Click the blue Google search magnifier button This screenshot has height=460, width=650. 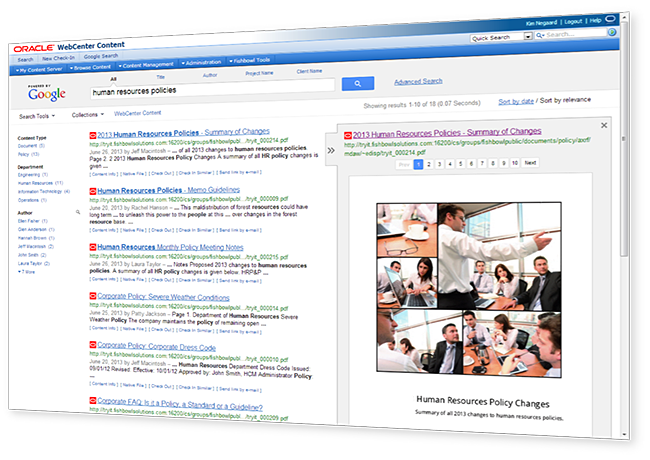[x=358, y=83]
